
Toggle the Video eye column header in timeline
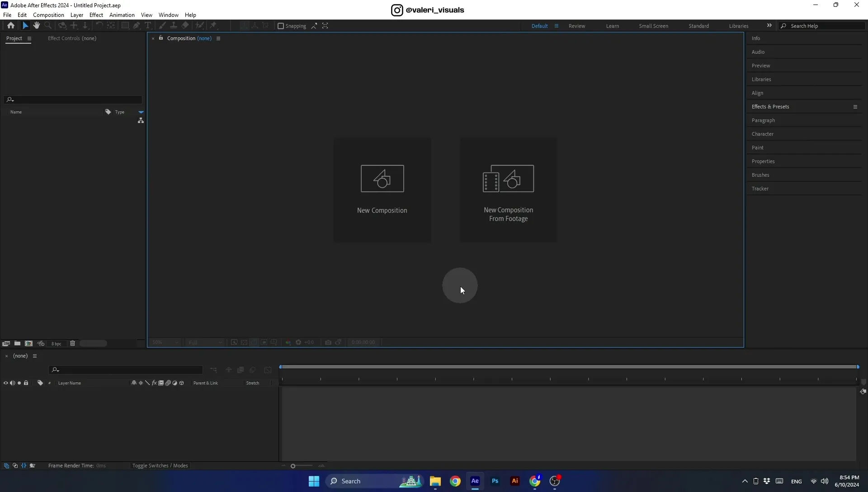pos(5,383)
